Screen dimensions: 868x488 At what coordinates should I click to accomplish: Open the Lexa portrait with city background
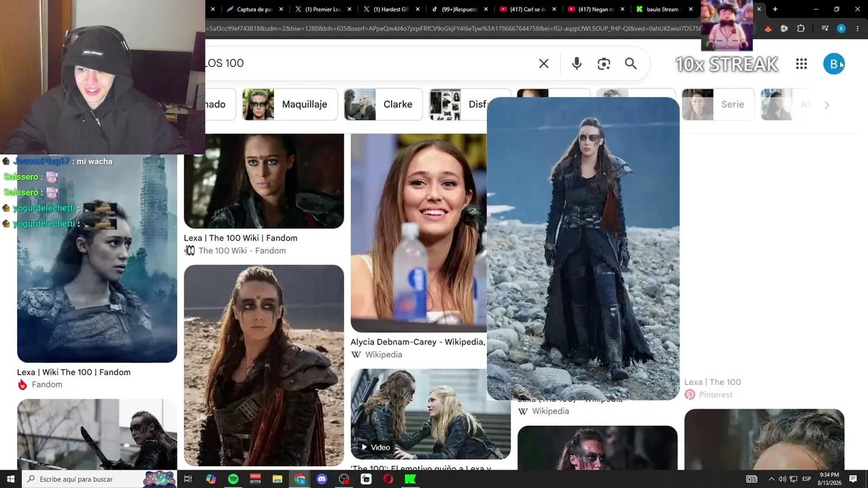tap(97, 259)
